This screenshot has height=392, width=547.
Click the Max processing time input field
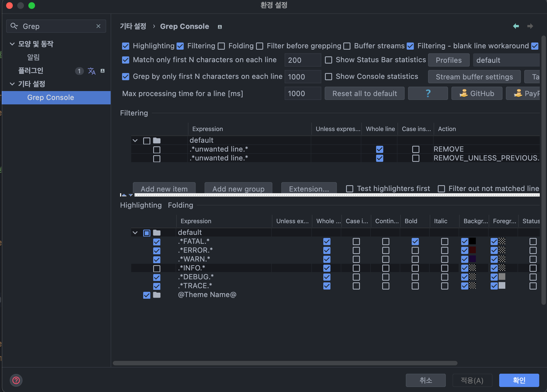302,94
